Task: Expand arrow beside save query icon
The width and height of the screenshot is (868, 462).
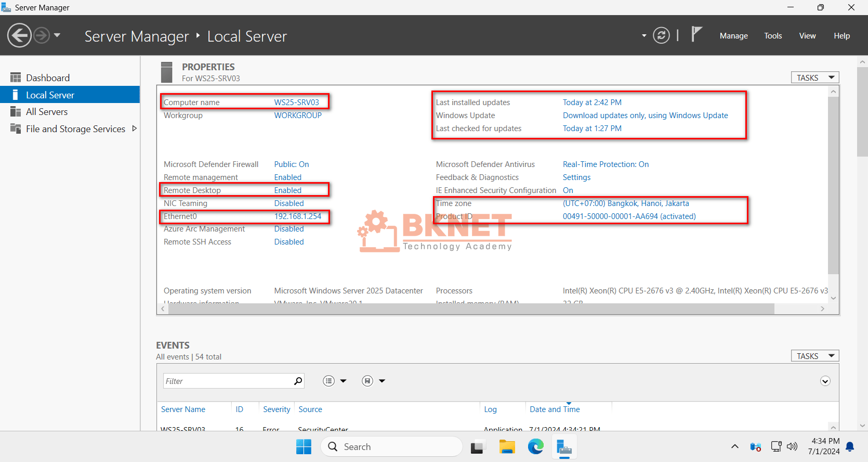Action: (382, 381)
